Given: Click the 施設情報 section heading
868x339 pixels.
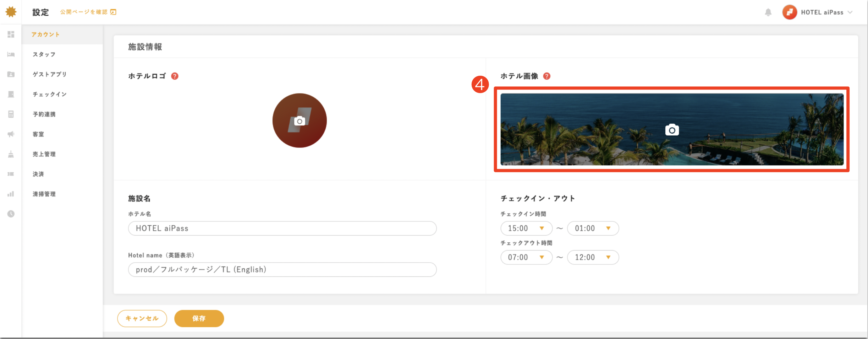Looking at the screenshot, I should pos(145,47).
